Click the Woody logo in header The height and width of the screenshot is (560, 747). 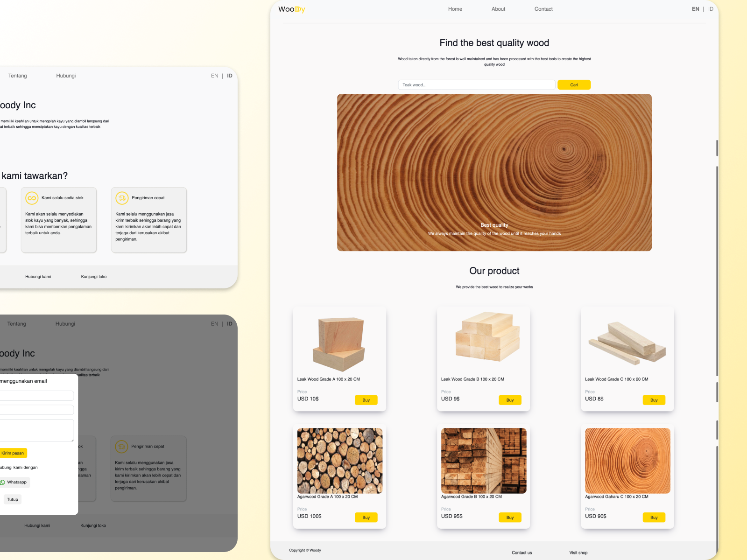(291, 9)
